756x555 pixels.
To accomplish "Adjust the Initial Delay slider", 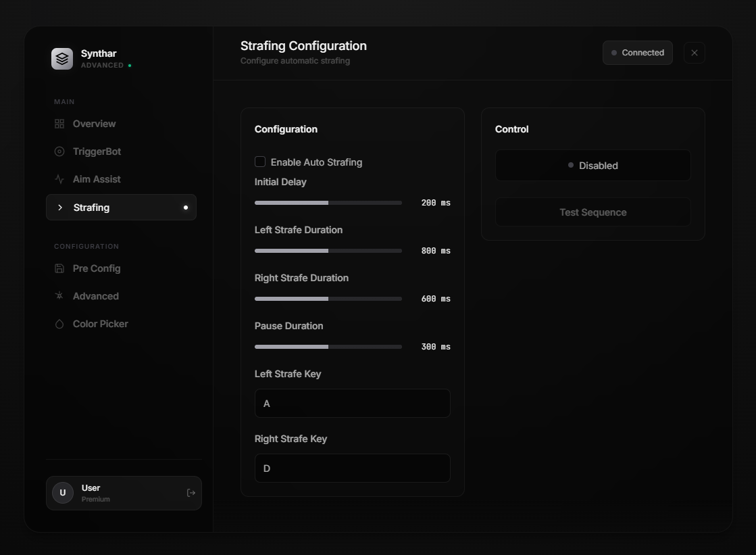I will (328, 202).
